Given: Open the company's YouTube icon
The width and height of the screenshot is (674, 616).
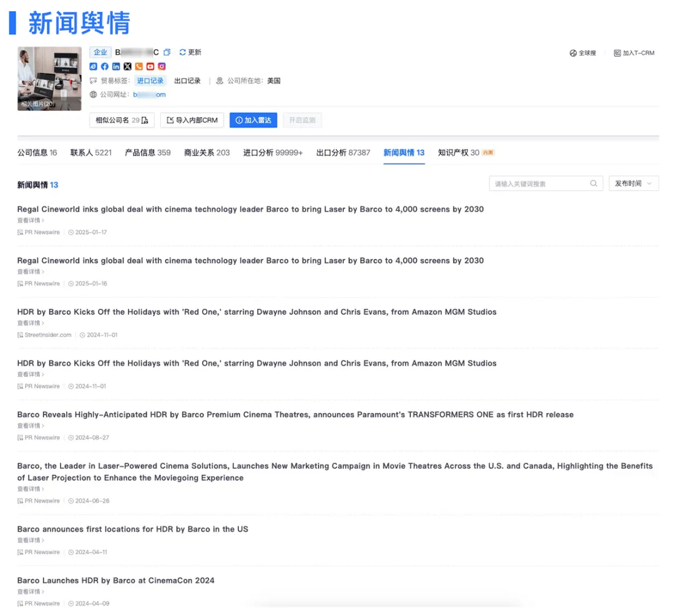Looking at the screenshot, I should (150, 66).
